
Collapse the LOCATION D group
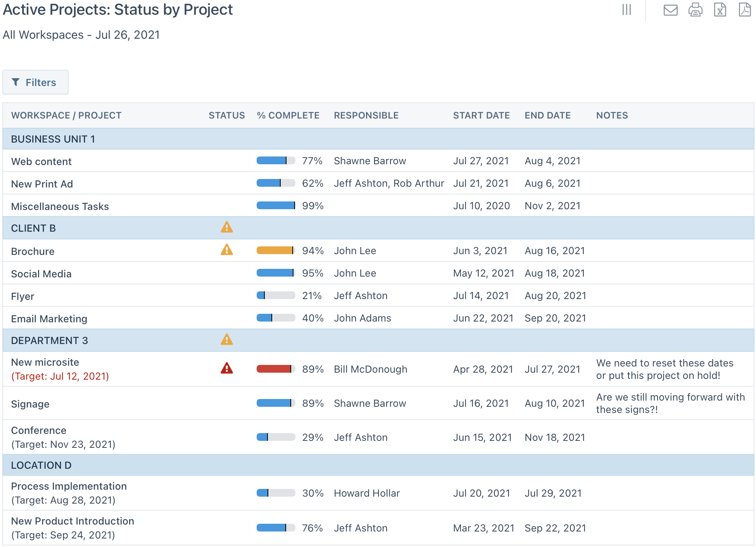[x=41, y=465]
